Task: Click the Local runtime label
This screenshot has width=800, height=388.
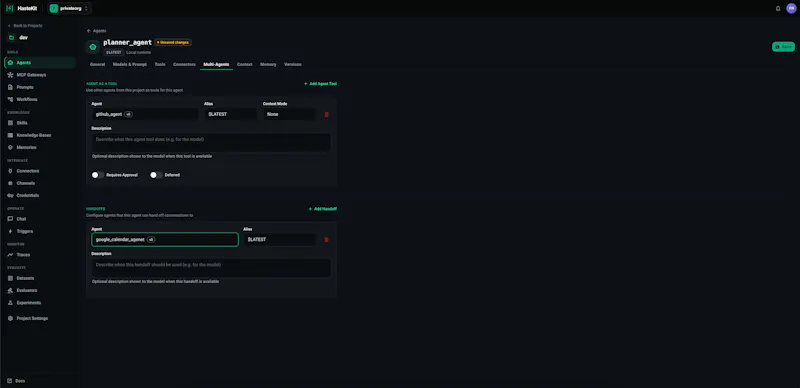Action: (139, 52)
